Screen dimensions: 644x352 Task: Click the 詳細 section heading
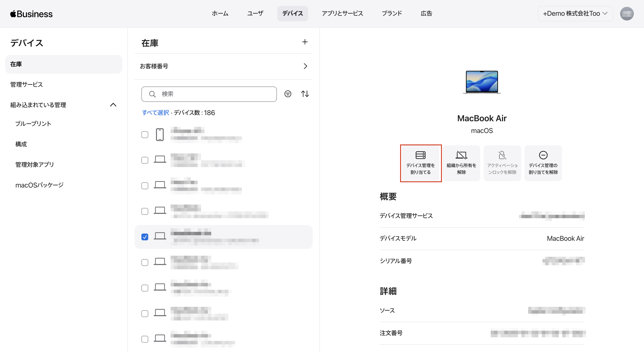[388, 291]
